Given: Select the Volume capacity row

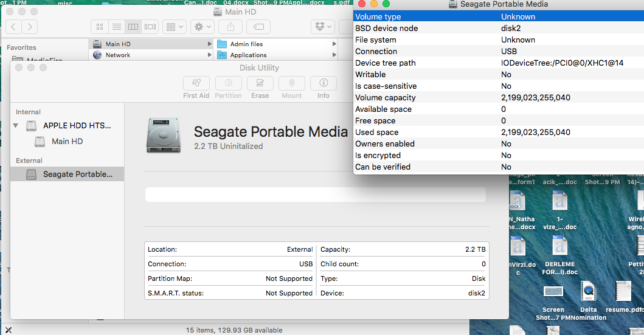Looking at the screenshot, I should (x=499, y=97).
